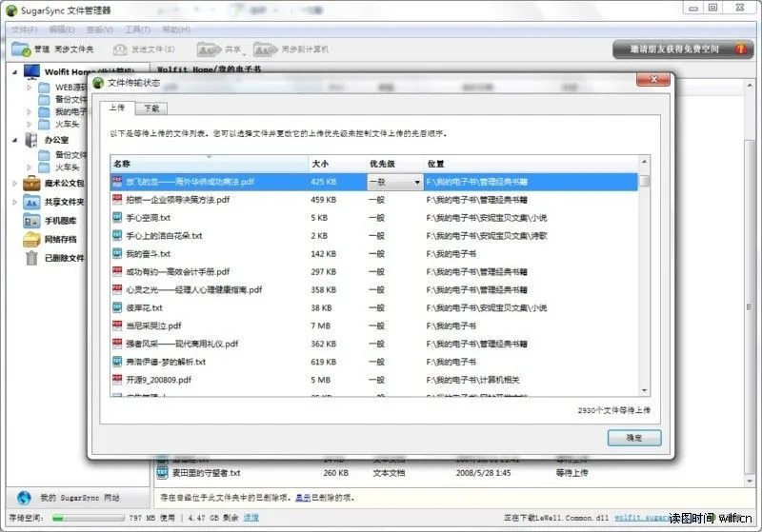The height and width of the screenshot is (532, 762).
Task: Expand the 我的电子书 folder node
Action: (x=30, y=111)
